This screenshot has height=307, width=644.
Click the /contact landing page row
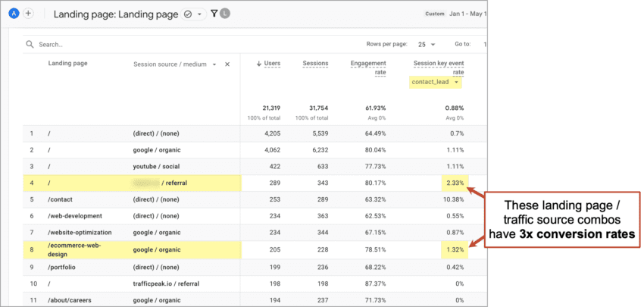[61, 200]
